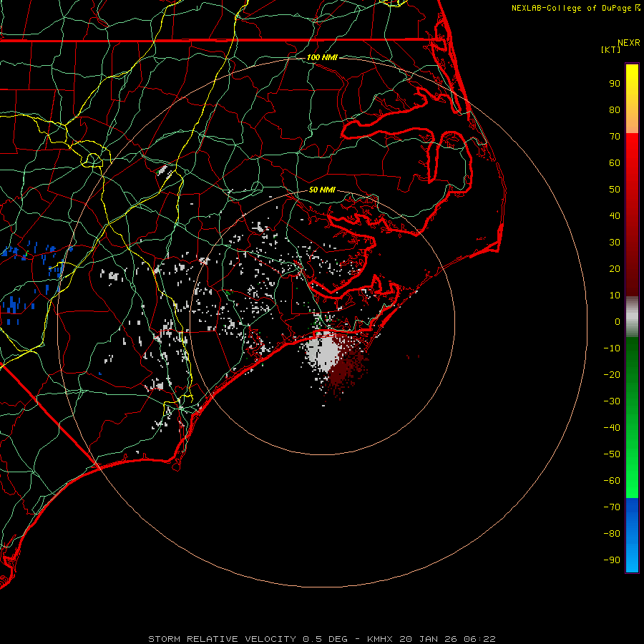
Task: Click the large gray velocity blob offshore
Action: 324,352
